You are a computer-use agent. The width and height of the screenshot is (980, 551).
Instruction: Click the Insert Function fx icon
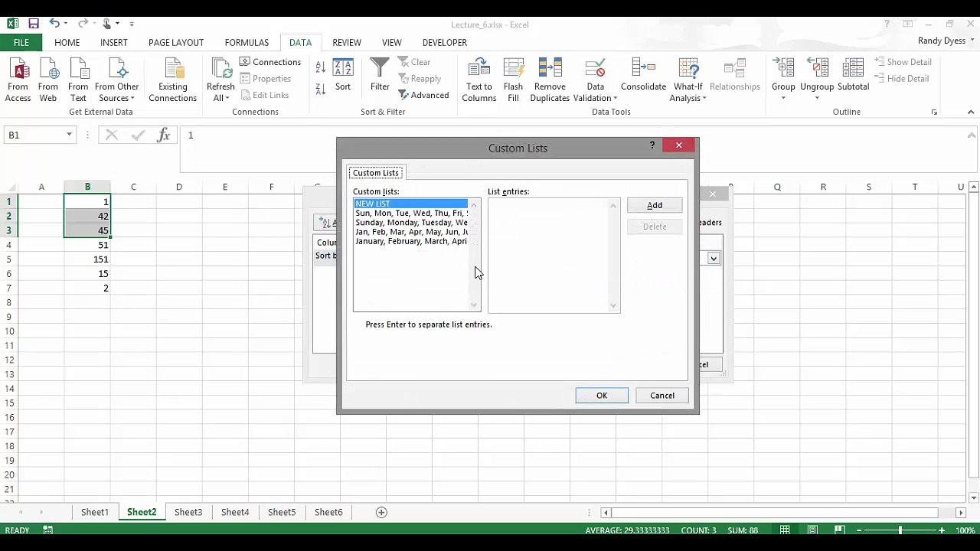point(163,135)
